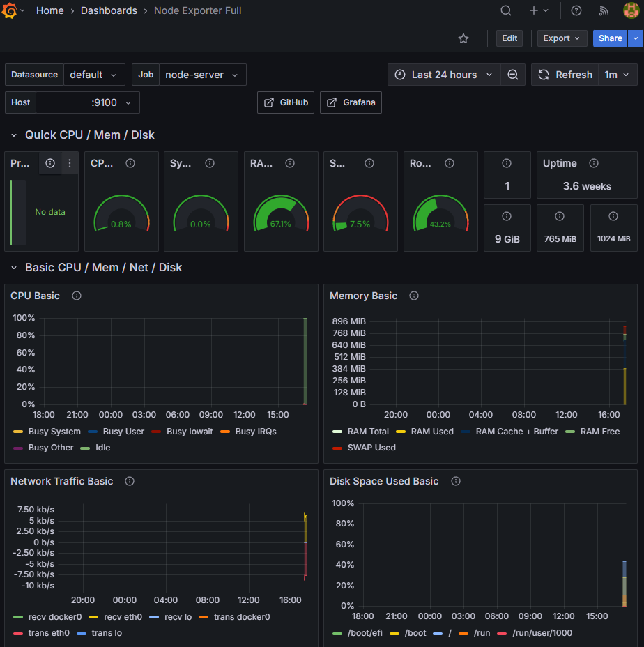This screenshot has width=644, height=647.
Task: Open the Export menu
Action: click(x=562, y=38)
